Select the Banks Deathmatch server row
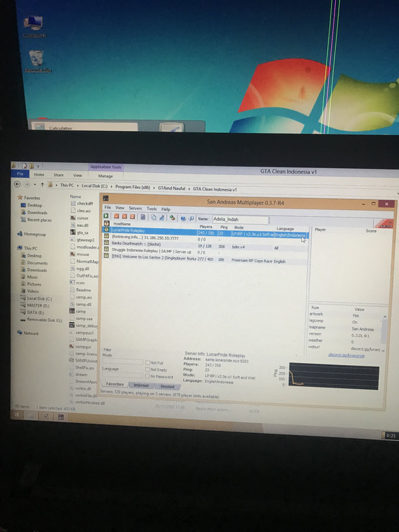This screenshot has width=399, height=532. pos(205,245)
